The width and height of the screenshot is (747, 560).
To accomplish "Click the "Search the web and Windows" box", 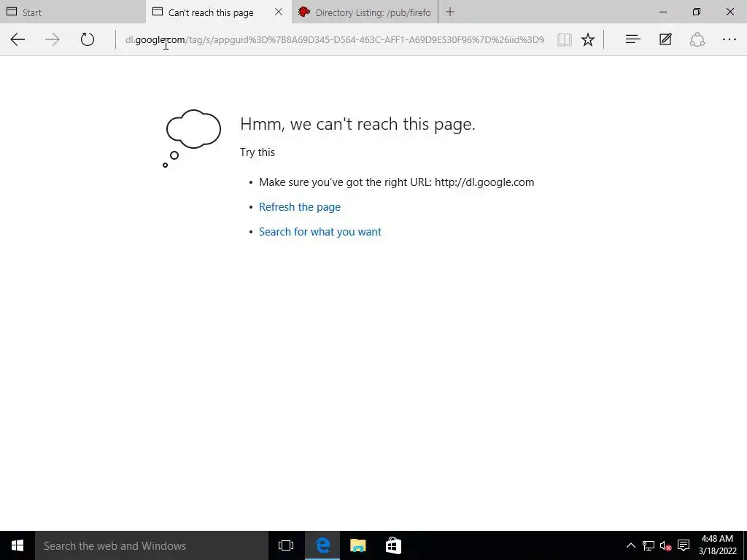I will pos(152,545).
